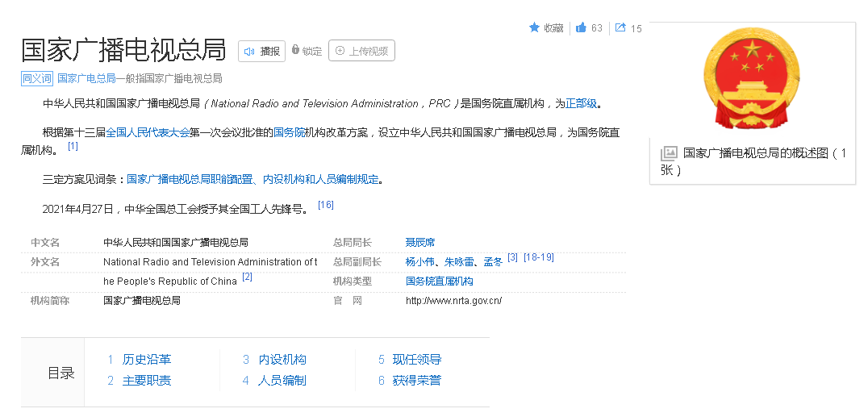Click the 机构类型 field label

click(x=353, y=281)
